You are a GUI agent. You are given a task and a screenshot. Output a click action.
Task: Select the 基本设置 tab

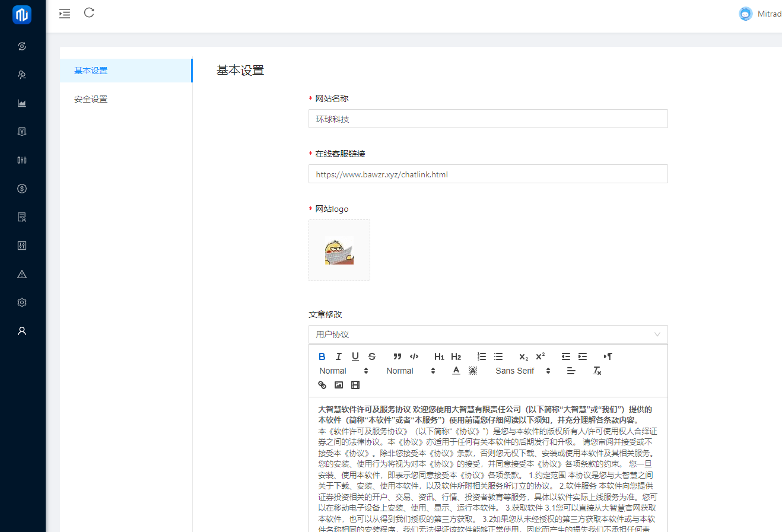coord(91,71)
